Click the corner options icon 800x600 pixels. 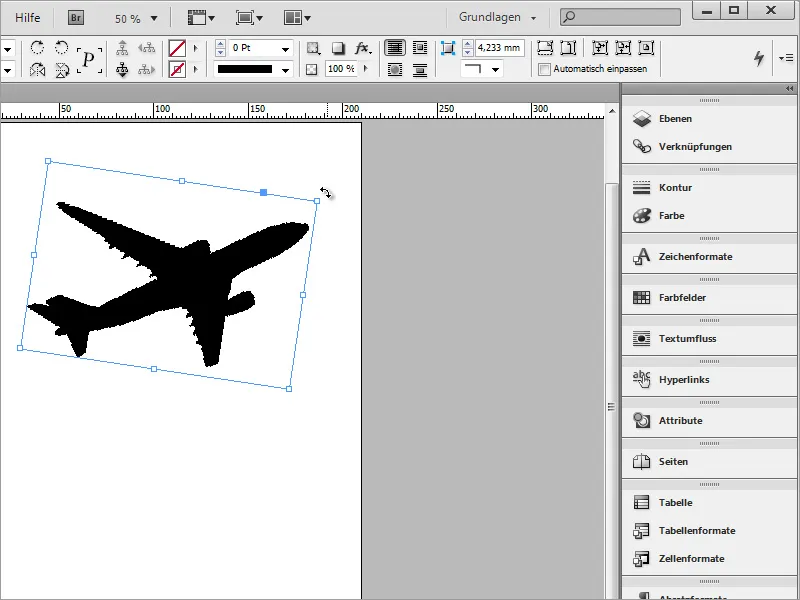pyautogui.click(x=447, y=48)
